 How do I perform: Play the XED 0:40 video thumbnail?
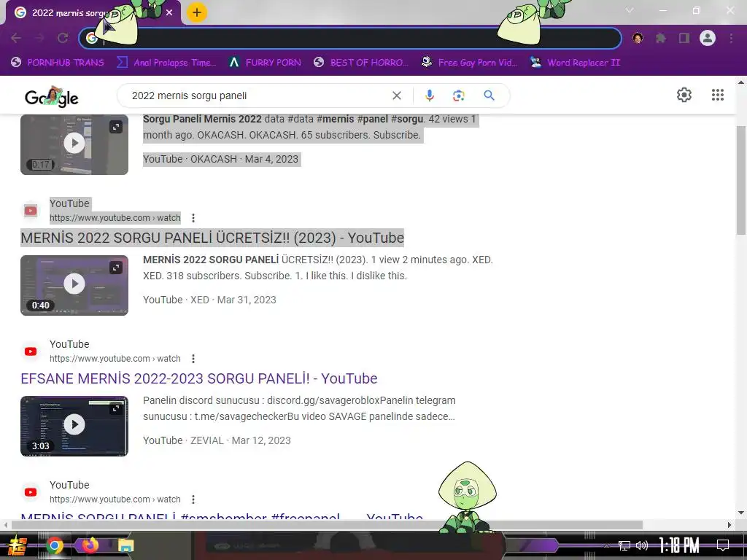click(x=74, y=285)
